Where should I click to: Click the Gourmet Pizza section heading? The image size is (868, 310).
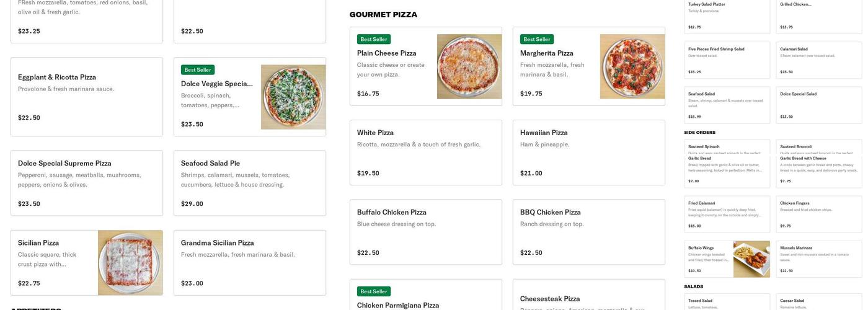[383, 14]
